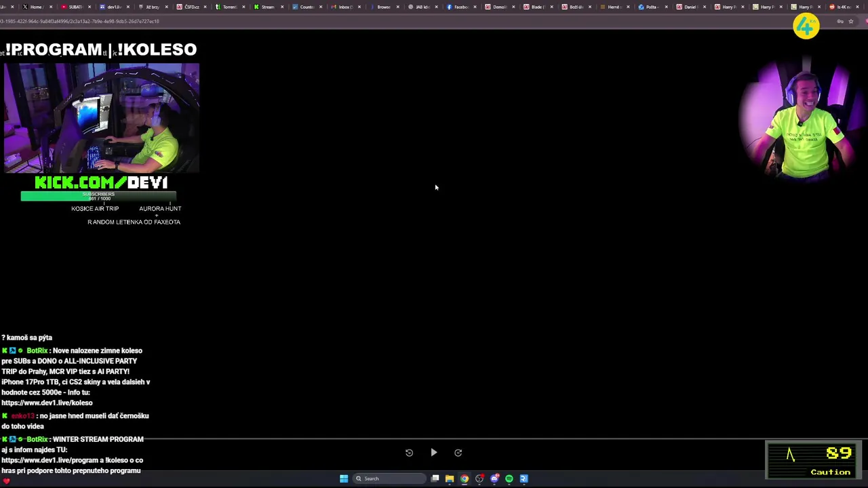This screenshot has width=868, height=488.
Task: Click the 'KOSICE AIR TRIP' goal label
Action: click(95, 209)
